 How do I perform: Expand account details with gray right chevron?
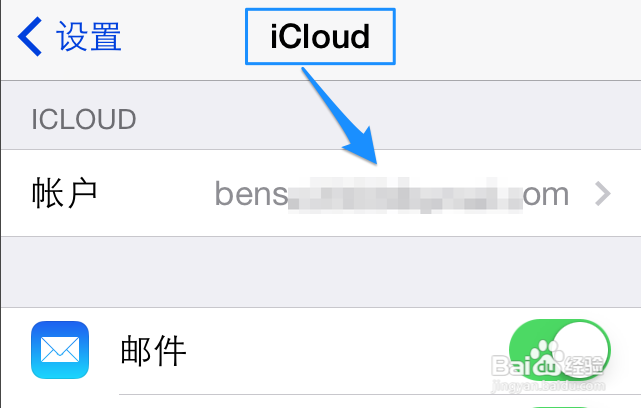(603, 194)
